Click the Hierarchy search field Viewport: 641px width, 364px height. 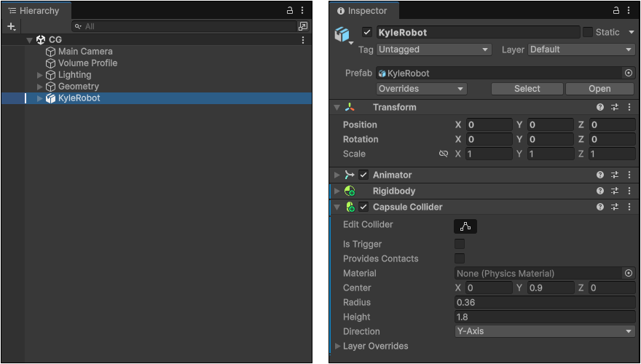(184, 26)
